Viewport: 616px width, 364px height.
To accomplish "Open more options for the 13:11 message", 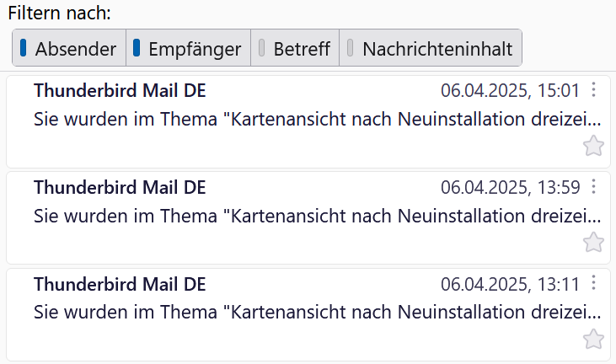I will [x=594, y=283].
